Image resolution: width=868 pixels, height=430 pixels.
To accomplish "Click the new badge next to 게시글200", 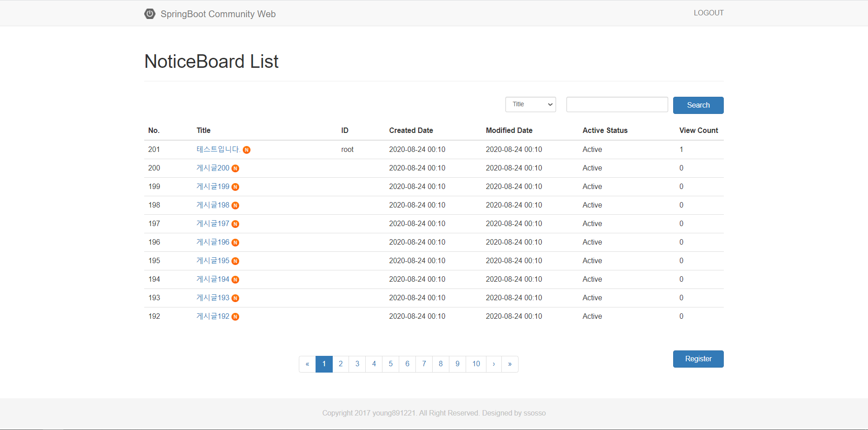I will click(x=235, y=169).
